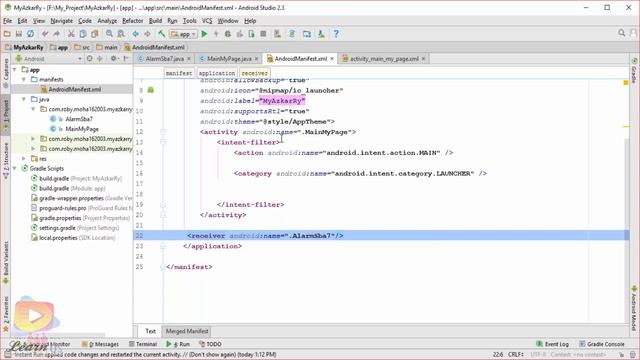Open the TODO tool window
640x360 pixels.
click(x=210, y=344)
